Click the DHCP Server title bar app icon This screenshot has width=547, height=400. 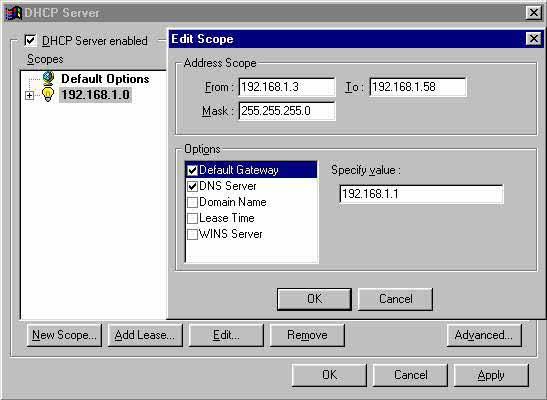pyautogui.click(x=14, y=13)
